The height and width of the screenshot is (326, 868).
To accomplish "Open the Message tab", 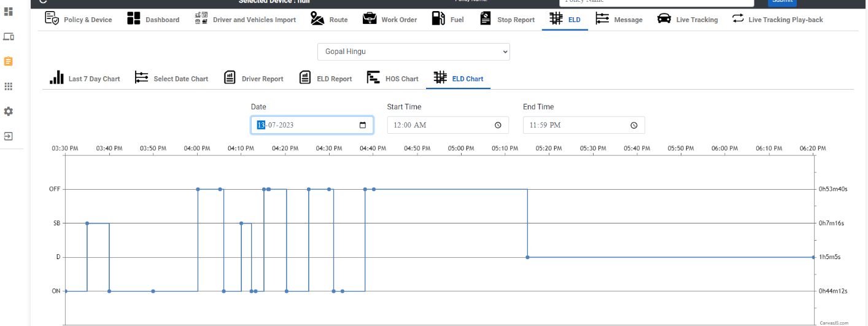I will tap(619, 19).
